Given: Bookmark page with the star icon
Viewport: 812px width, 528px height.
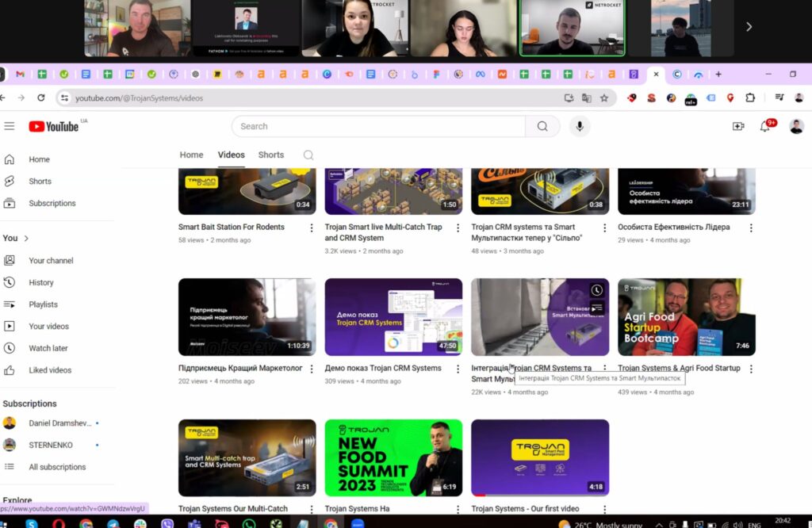Looking at the screenshot, I should click(x=604, y=98).
